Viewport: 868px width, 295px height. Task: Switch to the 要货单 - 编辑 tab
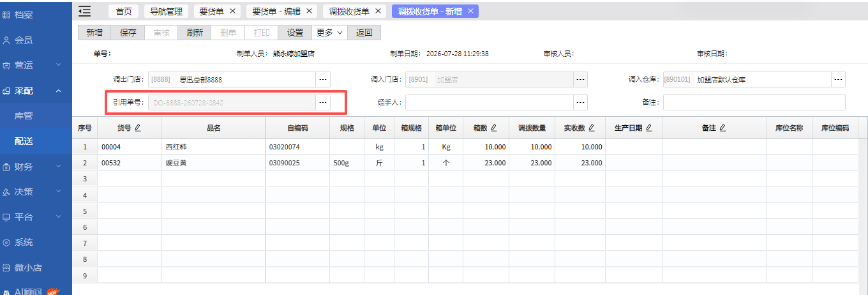(275, 11)
